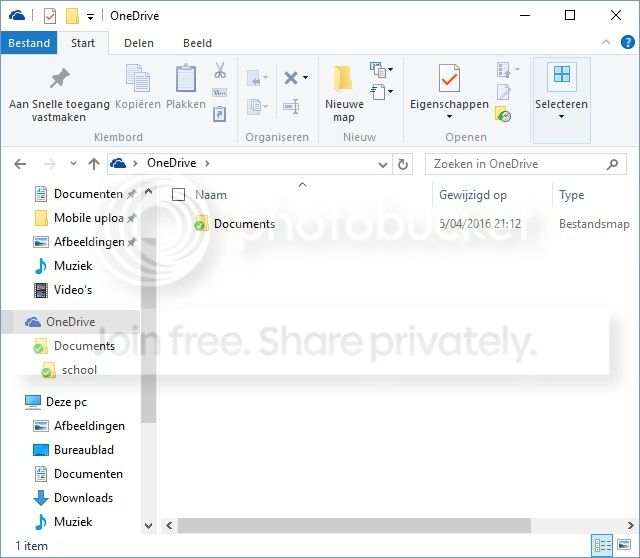Click the search magnifier icon
The width and height of the screenshot is (640, 558).
(x=612, y=164)
